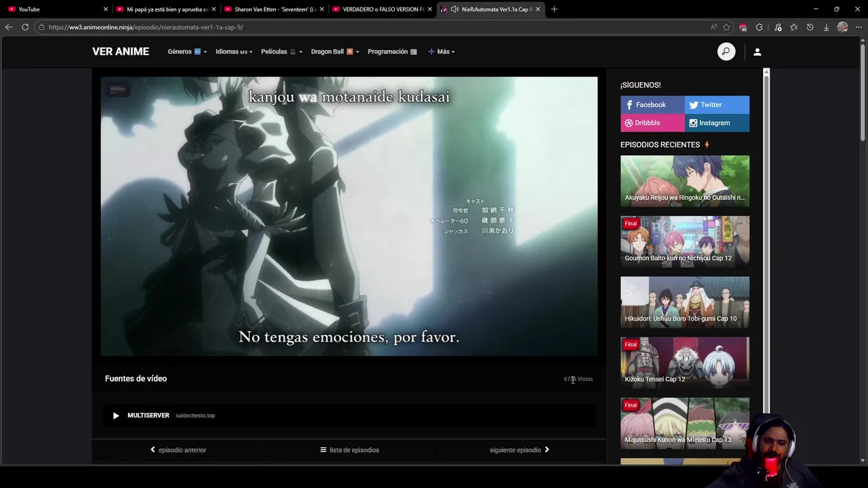Open the site search icon
Viewport: 868px width, 488px height.
click(x=726, y=52)
